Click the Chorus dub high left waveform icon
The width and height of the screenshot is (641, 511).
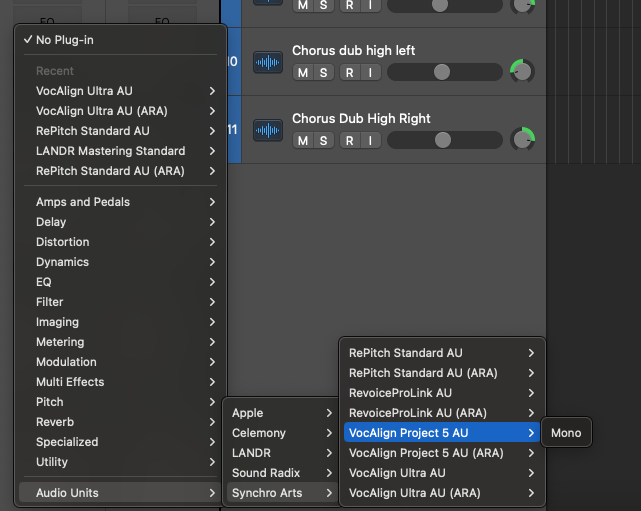coord(267,62)
